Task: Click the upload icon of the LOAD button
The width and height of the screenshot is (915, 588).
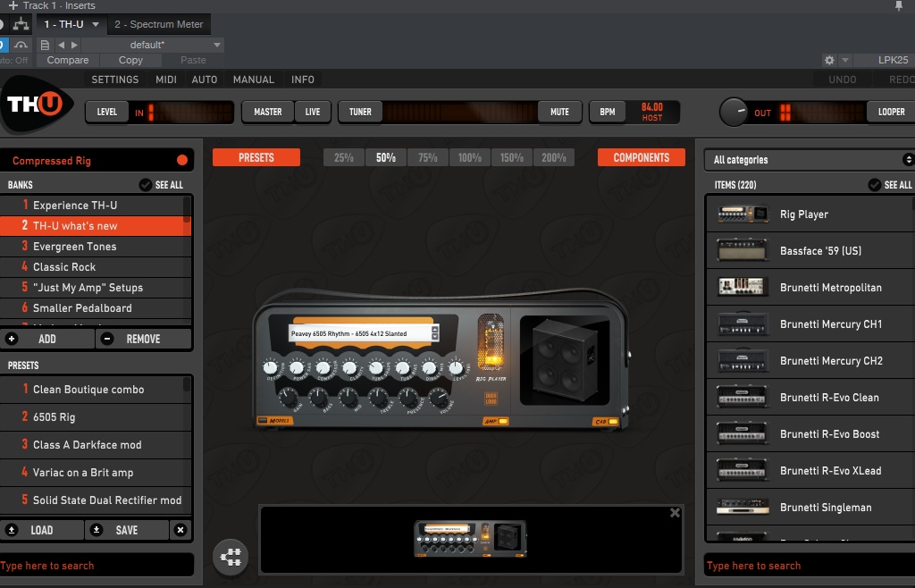Action: [x=12, y=530]
